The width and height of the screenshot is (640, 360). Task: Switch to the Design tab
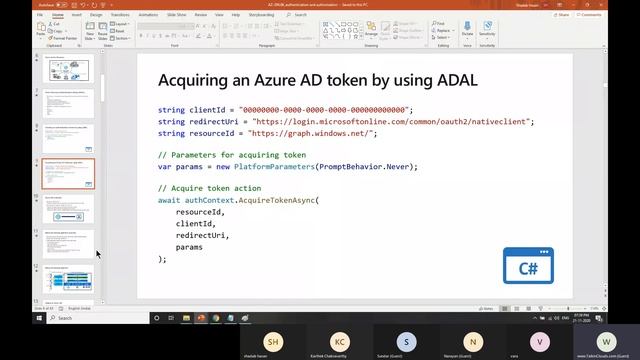(x=96, y=15)
